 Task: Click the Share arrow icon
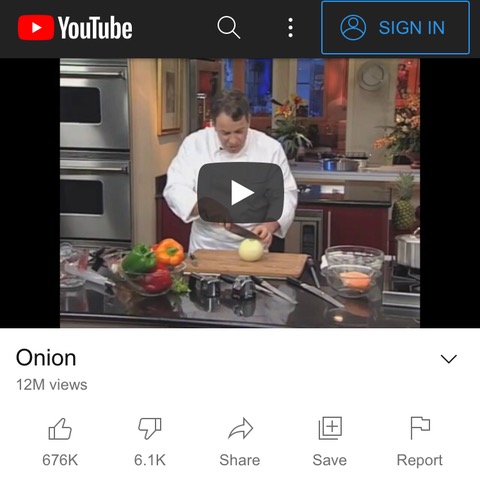[241, 428]
